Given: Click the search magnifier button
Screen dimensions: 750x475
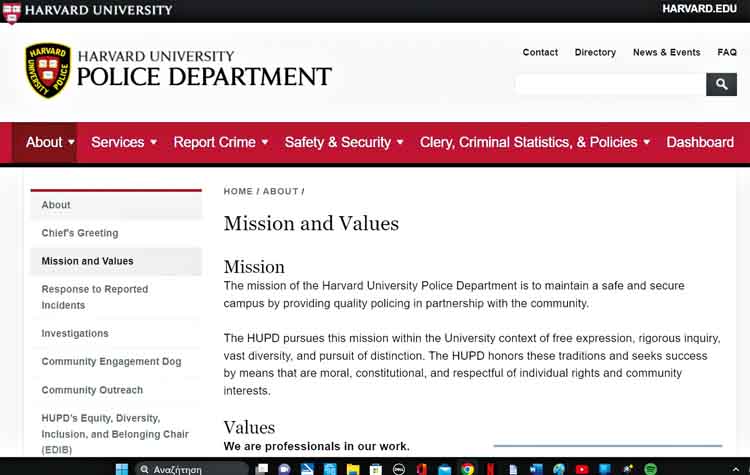Looking at the screenshot, I should (x=721, y=85).
